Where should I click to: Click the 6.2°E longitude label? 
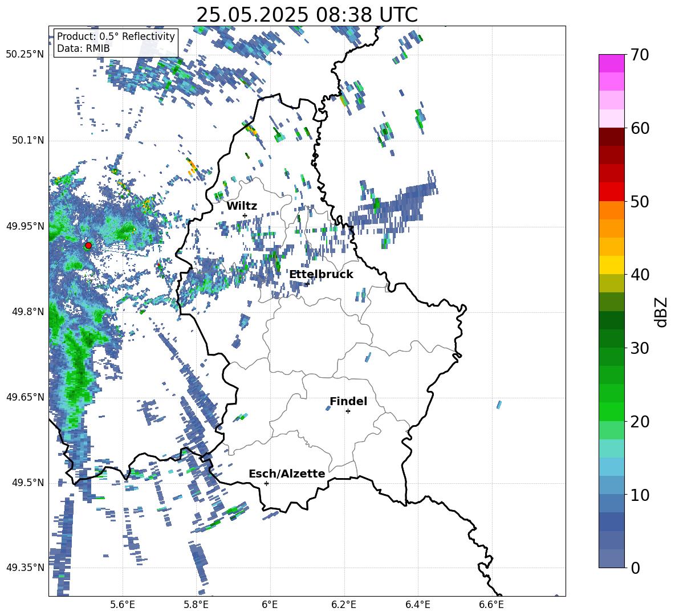pyautogui.click(x=344, y=605)
